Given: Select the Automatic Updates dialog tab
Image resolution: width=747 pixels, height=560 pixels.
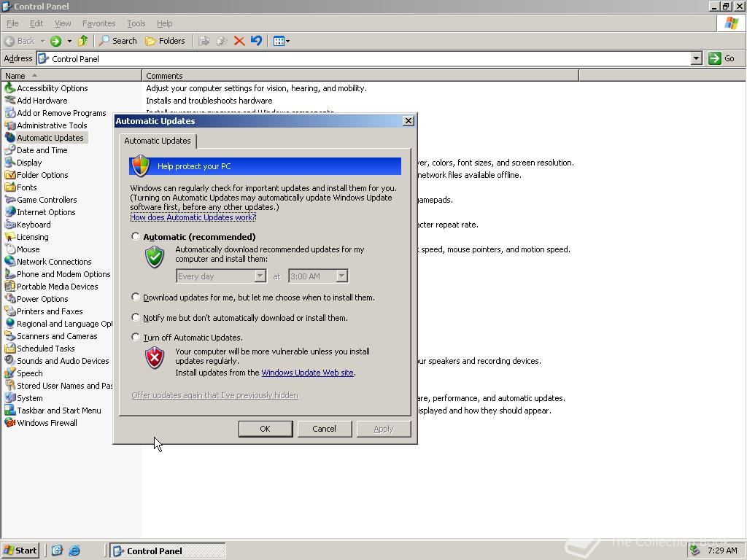Looking at the screenshot, I should 158,141.
